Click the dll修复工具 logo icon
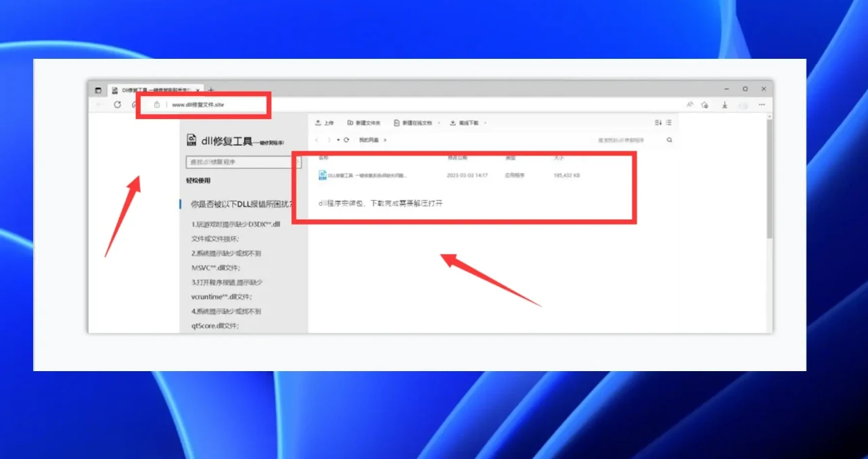This screenshot has height=459, width=868. tap(191, 140)
